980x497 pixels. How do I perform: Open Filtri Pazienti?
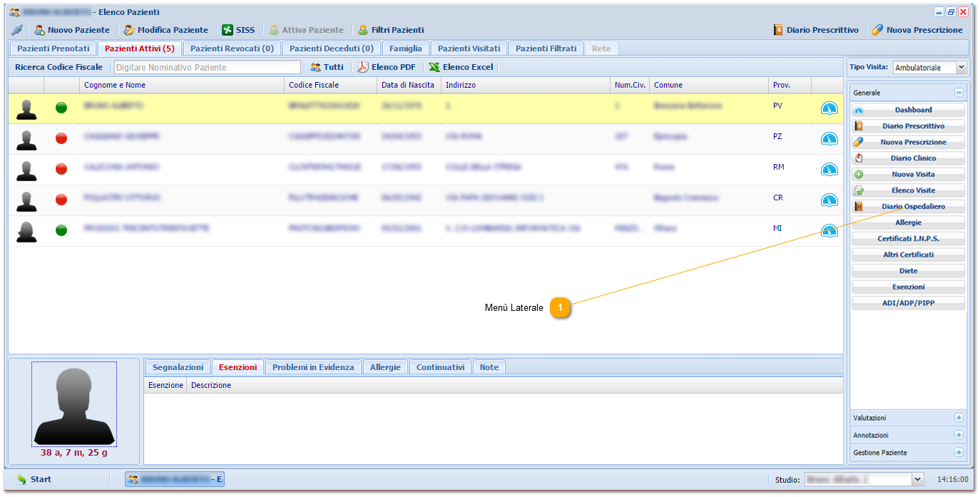point(391,30)
